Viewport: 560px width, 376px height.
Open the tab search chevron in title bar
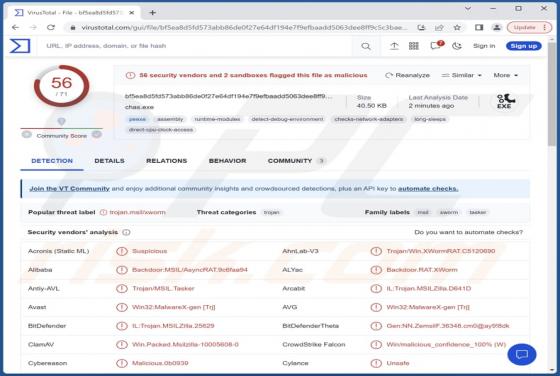(468, 9)
